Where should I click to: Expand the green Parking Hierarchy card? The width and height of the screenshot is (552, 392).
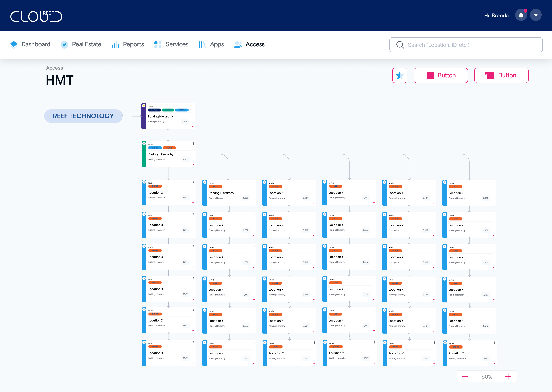click(193, 164)
